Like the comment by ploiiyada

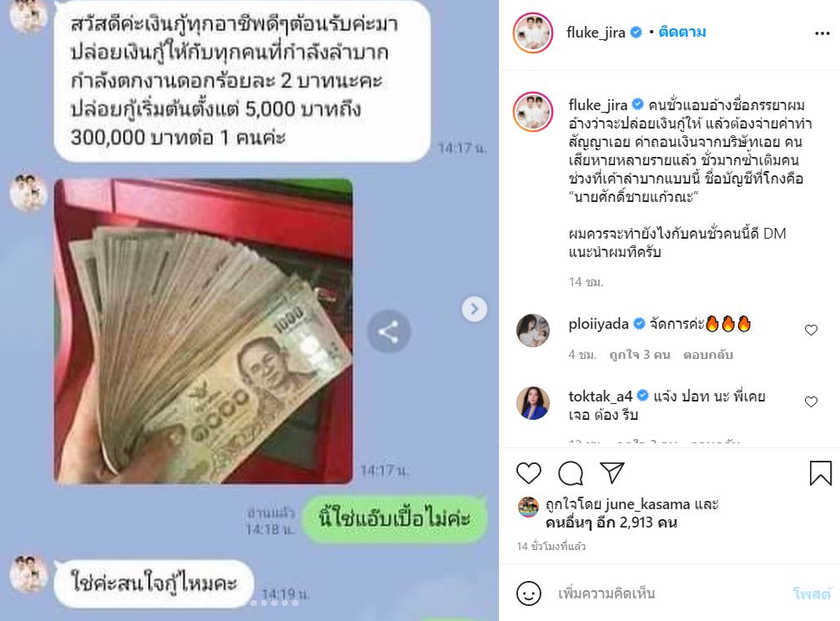tap(811, 330)
